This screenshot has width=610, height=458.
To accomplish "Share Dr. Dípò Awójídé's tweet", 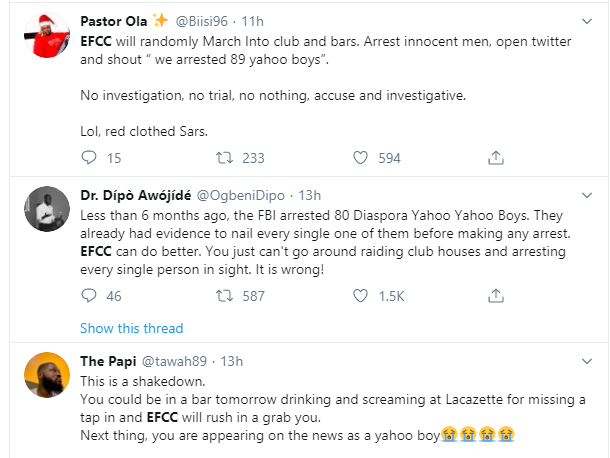I will 495,296.
